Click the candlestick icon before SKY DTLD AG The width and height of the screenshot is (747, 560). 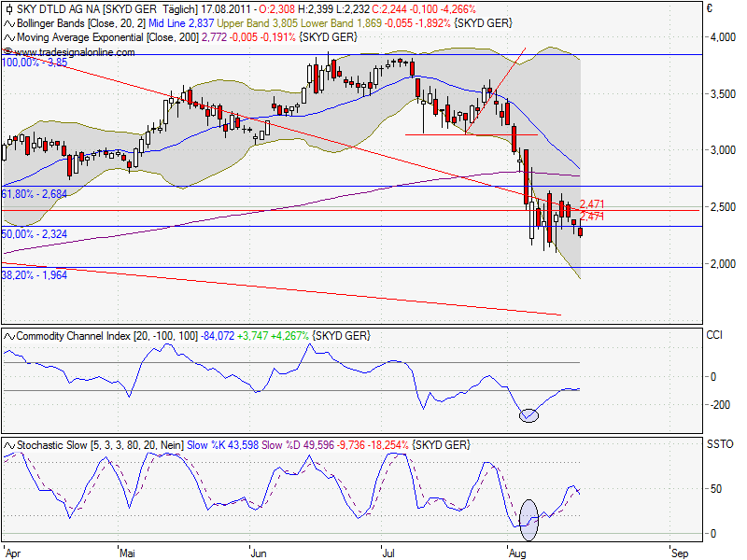8,9
